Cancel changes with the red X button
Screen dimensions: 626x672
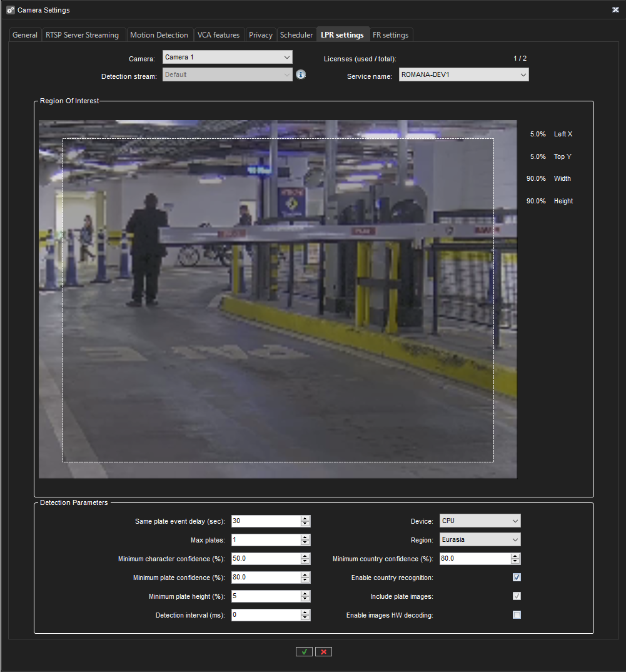[323, 651]
